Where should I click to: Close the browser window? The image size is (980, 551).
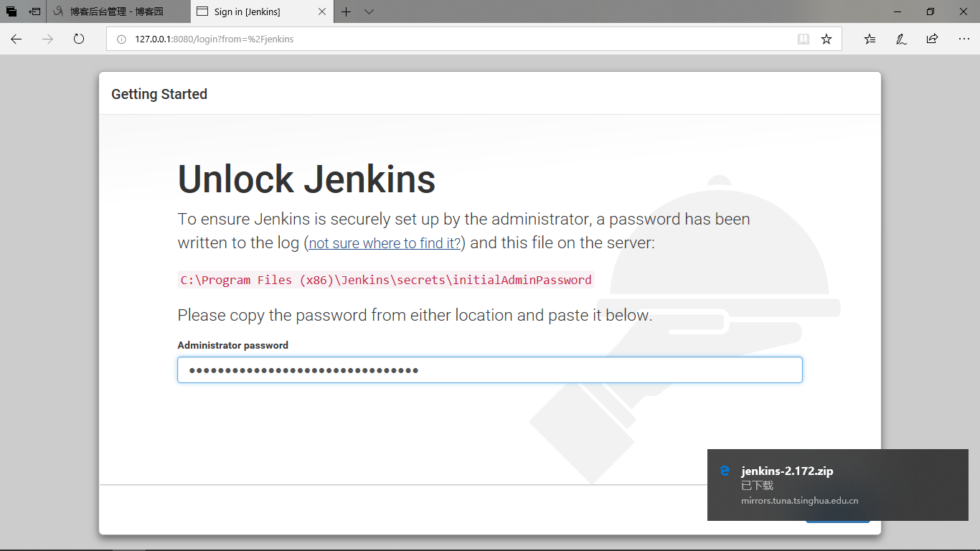point(963,11)
